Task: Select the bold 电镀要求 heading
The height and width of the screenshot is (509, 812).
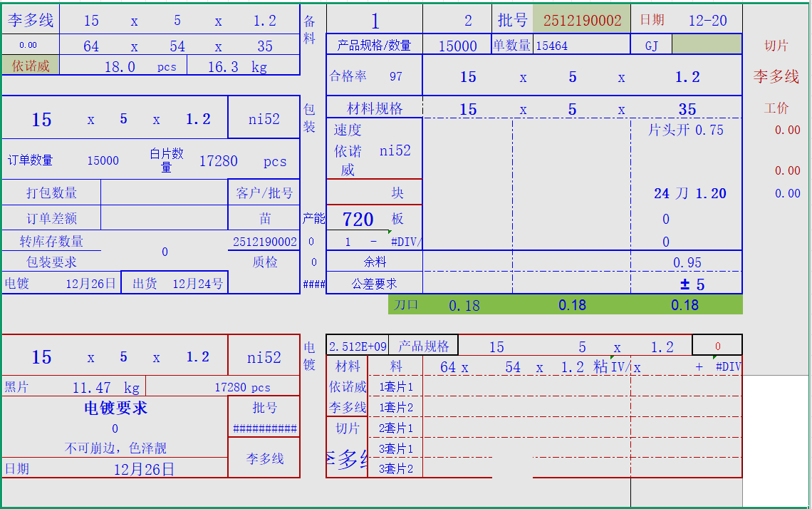Action: 115,408
